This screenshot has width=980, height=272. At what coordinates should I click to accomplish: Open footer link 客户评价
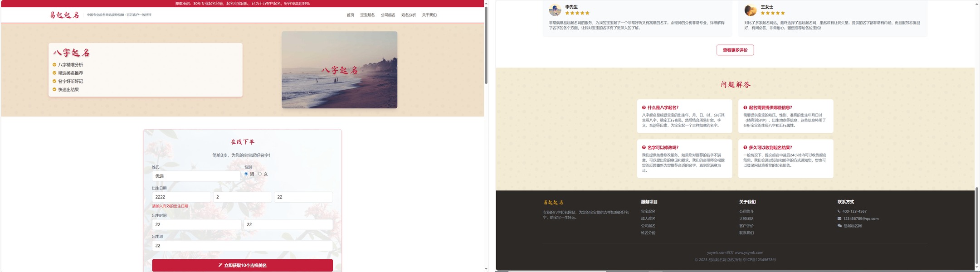746,226
